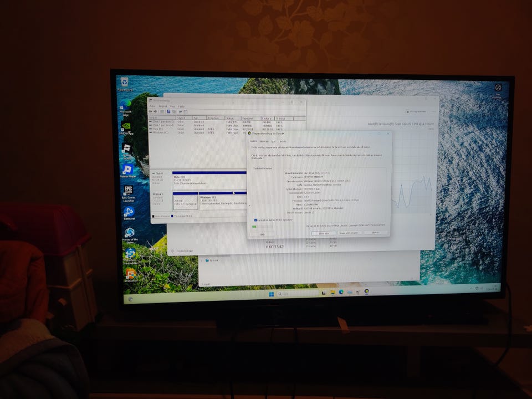Switch to the Display tab in the DirectX dialog

click(x=264, y=141)
